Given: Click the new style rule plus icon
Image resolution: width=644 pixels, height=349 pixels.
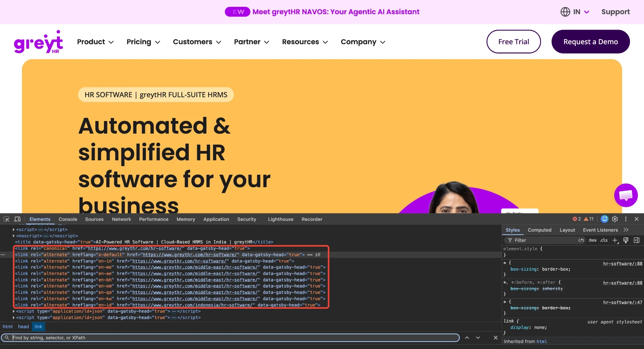Looking at the screenshot, I should tap(615, 240).
